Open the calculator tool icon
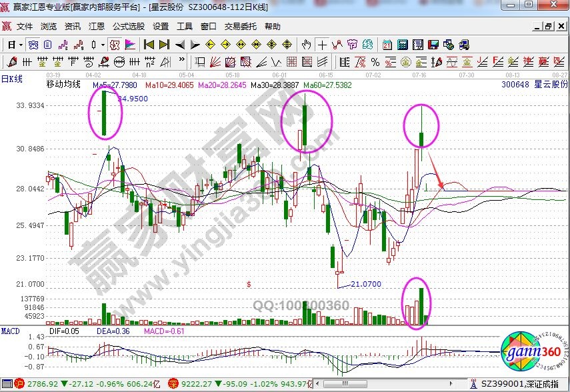570x392 pixels. (x=403, y=45)
